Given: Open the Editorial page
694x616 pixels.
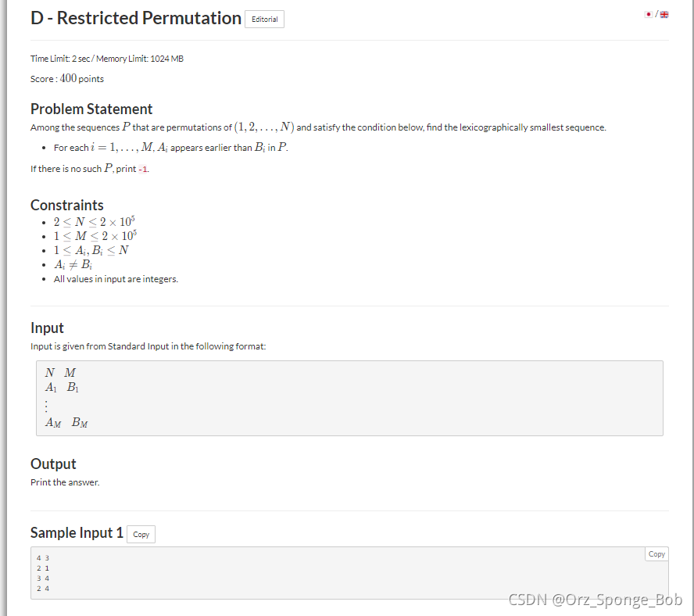Looking at the screenshot, I should point(264,20).
